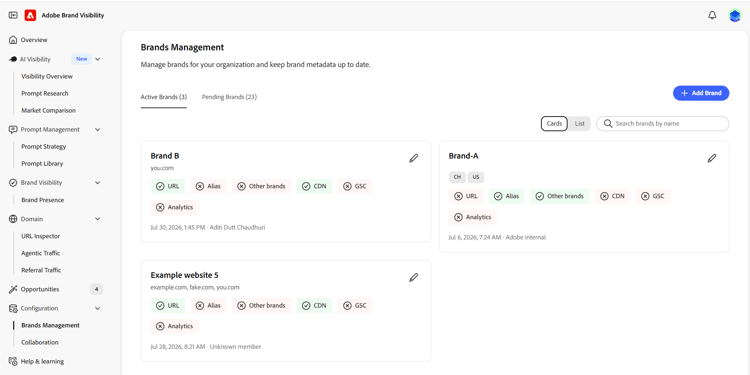
Task: Collapse the Brand Visibility section chevron
Action: pyautogui.click(x=98, y=183)
